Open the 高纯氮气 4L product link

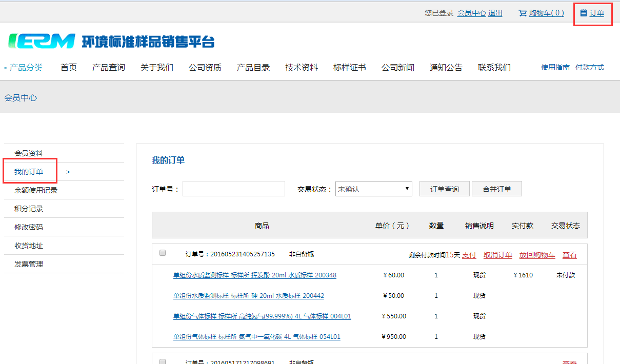click(x=262, y=316)
